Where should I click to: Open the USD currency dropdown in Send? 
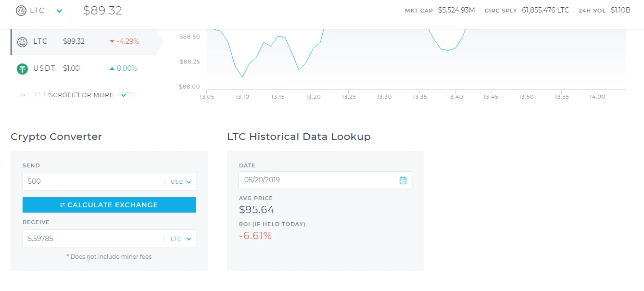point(181,182)
